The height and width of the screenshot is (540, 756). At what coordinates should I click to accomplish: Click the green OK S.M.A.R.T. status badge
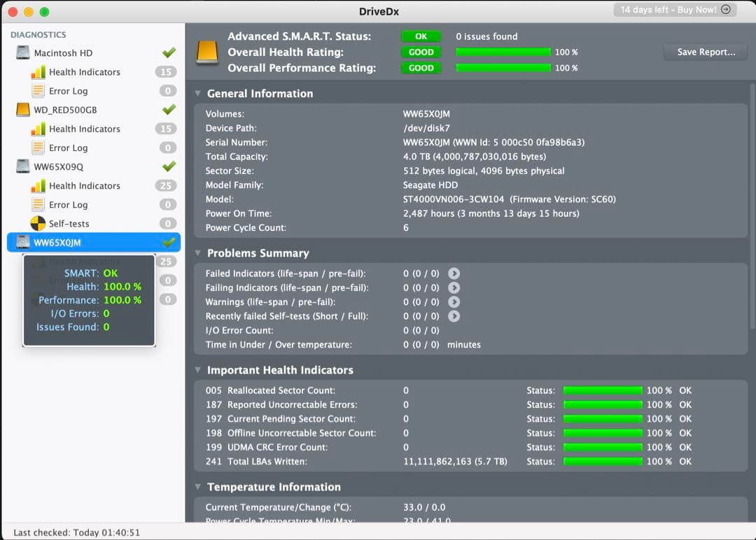point(421,36)
